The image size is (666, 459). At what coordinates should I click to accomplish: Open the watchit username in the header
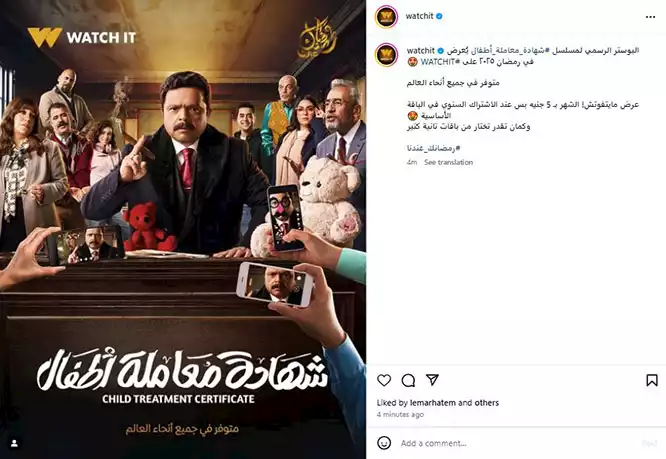(x=419, y=16)
